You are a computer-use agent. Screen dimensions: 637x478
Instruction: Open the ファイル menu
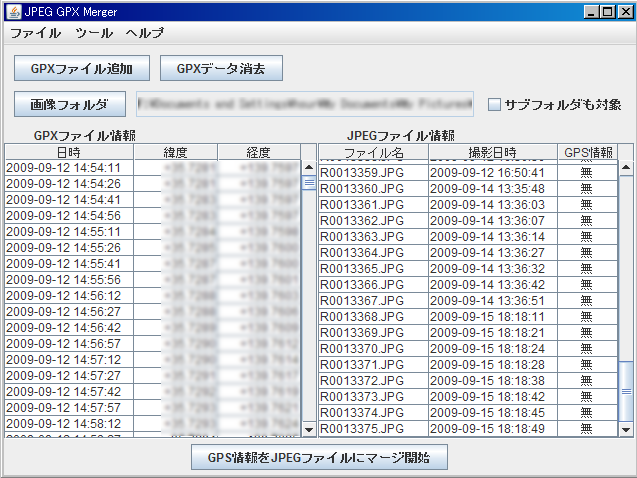[36, 33]
